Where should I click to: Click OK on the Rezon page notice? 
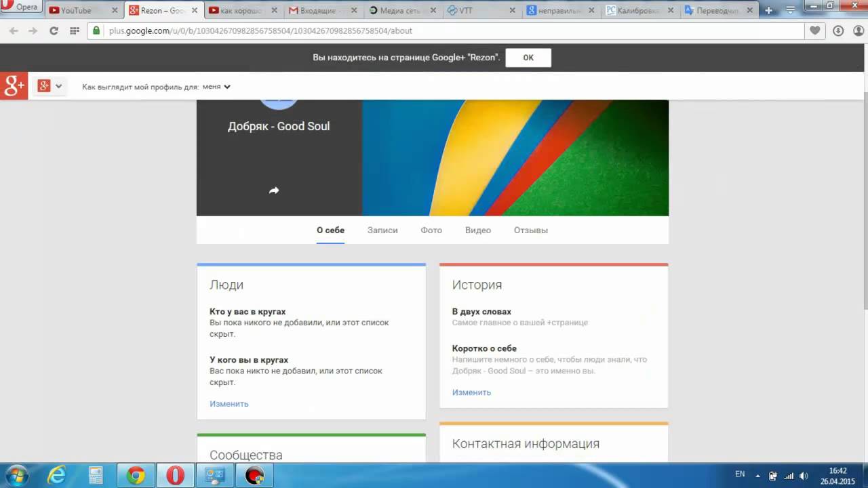pyautogui.click(x=528, y=58)
